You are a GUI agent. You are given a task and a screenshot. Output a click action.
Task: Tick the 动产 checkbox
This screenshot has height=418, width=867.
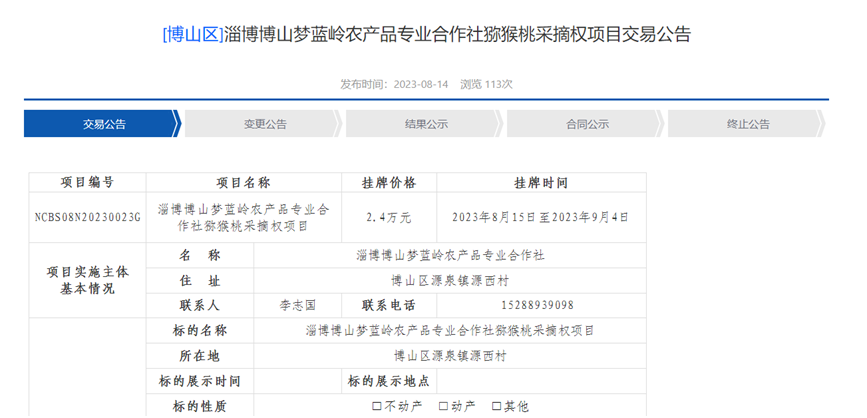tap(443, 407)
